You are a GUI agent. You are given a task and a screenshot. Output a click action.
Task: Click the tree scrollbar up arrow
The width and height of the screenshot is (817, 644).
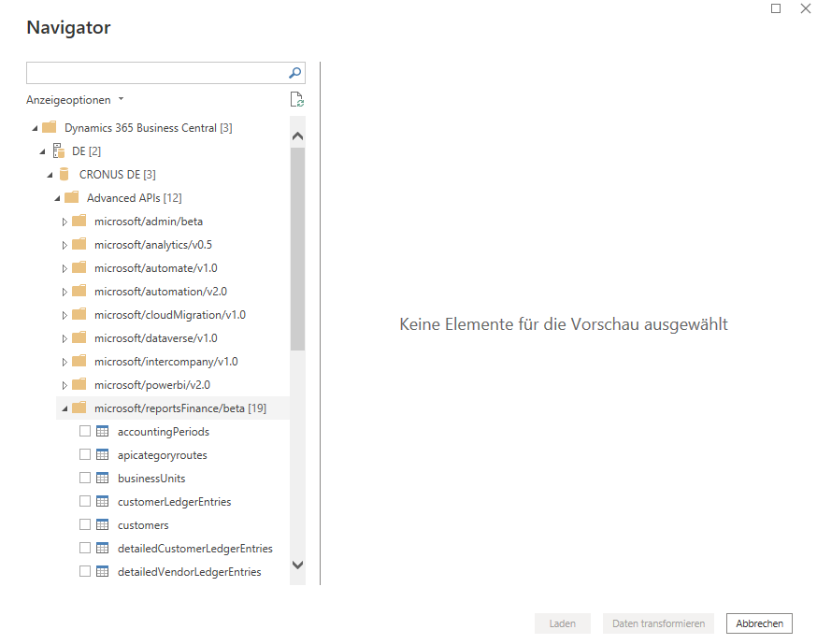[297, 136]
